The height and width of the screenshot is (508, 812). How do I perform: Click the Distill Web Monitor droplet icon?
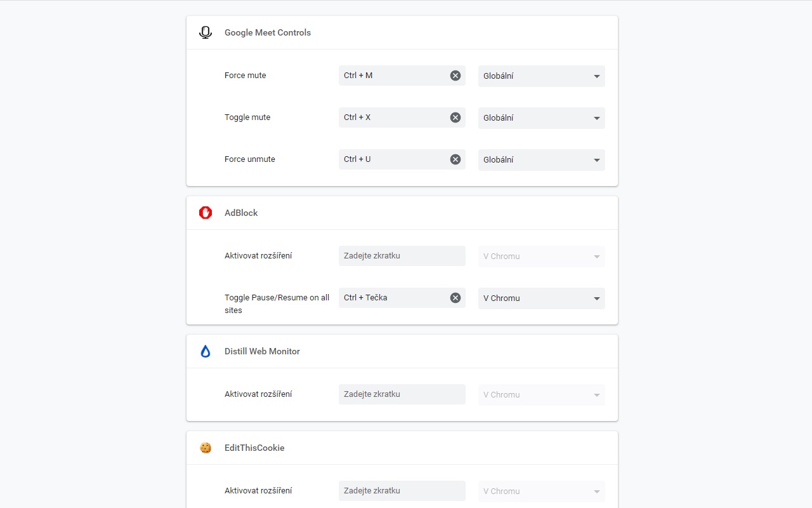click(x=205, y=351)
